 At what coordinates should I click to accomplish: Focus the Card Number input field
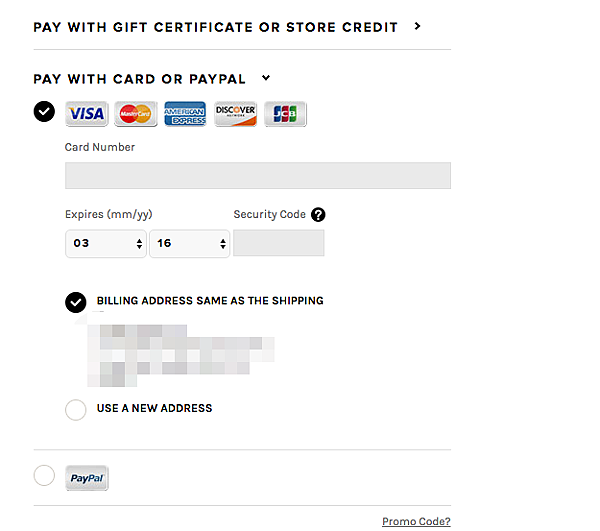pyautogui.click(x=257, y=176)
